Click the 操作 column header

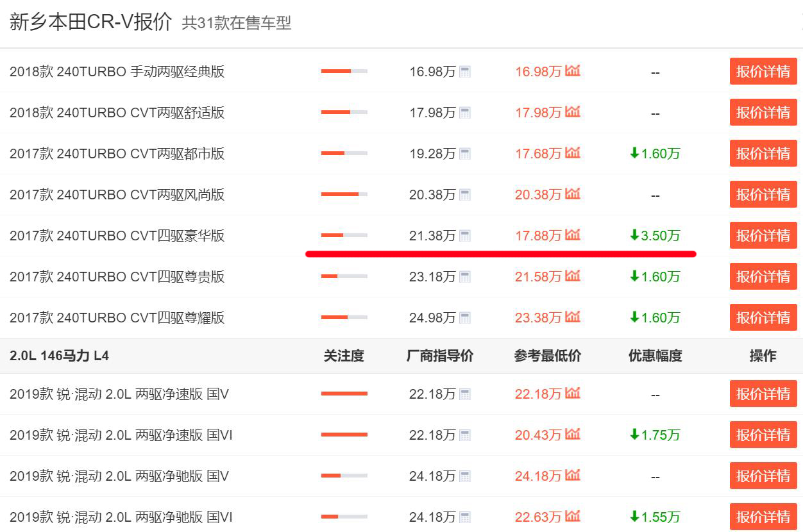(x=763, y=356)
